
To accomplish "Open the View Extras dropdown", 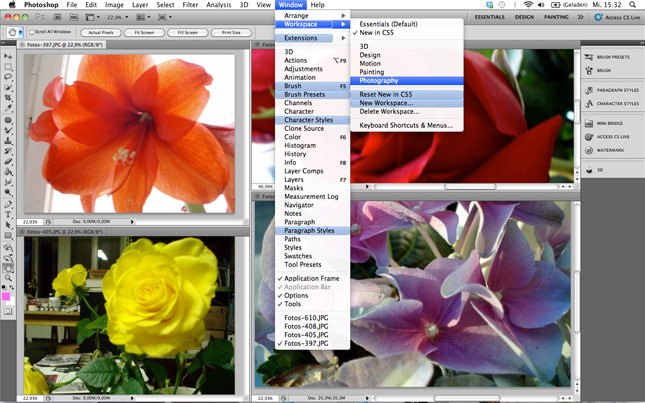I will [x=92, y=17].
